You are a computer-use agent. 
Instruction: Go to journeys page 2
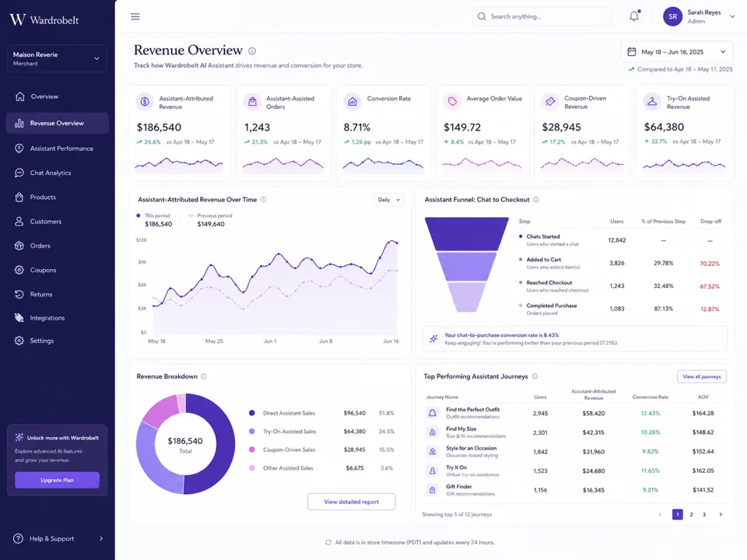pos(691,514)
